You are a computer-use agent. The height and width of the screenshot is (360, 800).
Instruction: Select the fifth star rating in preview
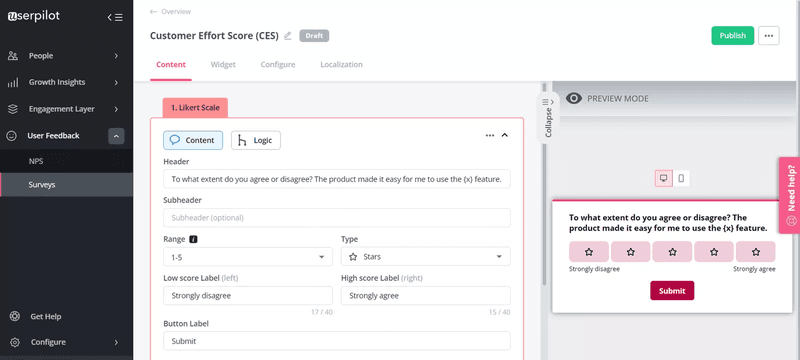click(756, 252)
